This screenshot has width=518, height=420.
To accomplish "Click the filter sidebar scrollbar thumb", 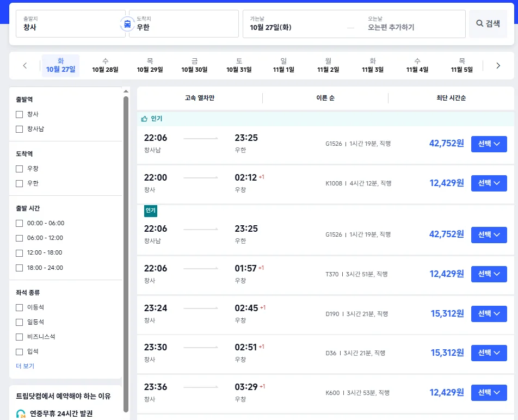I will pyautogui.click(x=126, y=254).
